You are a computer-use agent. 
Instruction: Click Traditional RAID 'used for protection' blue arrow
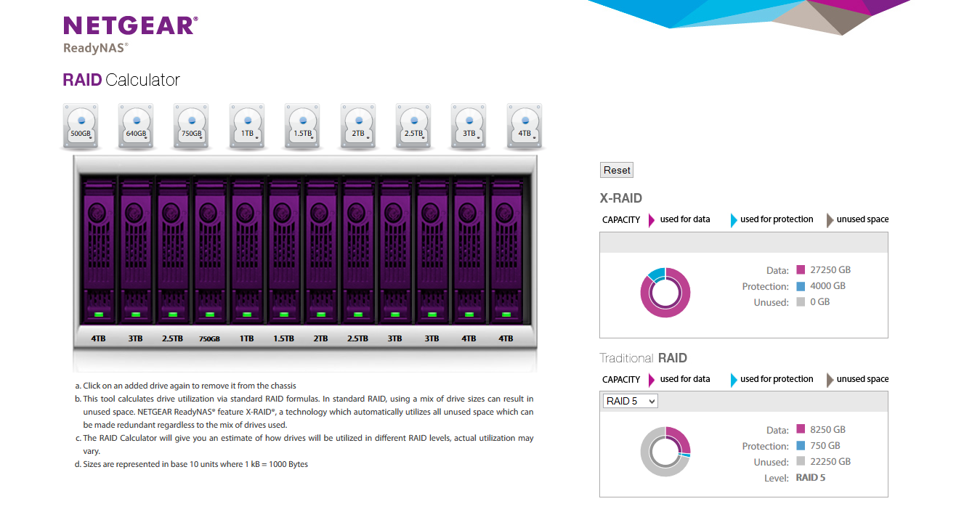point(734,380)
